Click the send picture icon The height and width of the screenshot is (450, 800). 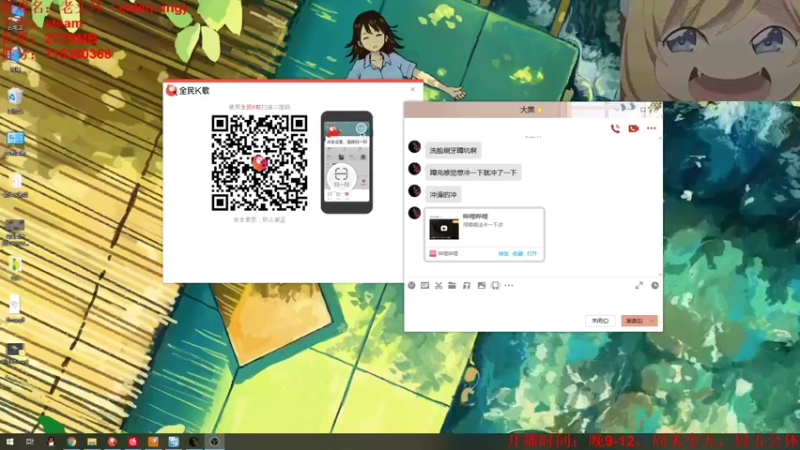pos(481,286)
